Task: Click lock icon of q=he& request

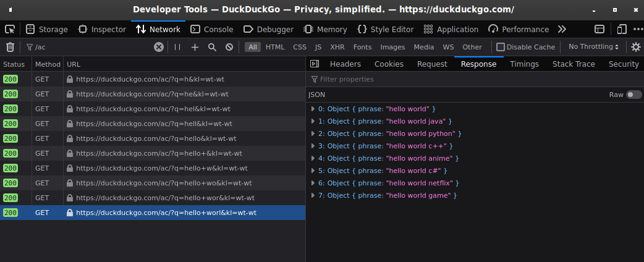Action: pyautogui.click(x=70, y=94)
